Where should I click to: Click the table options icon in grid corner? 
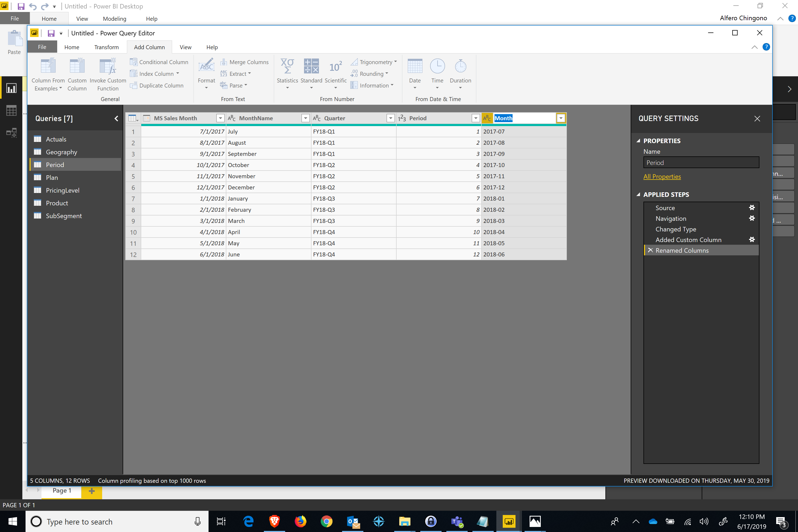133,118
